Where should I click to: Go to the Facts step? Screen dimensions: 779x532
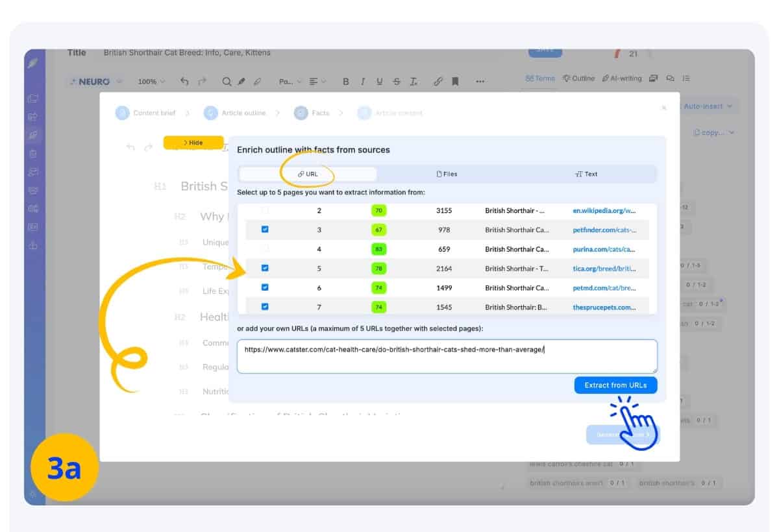click(312, 113)
